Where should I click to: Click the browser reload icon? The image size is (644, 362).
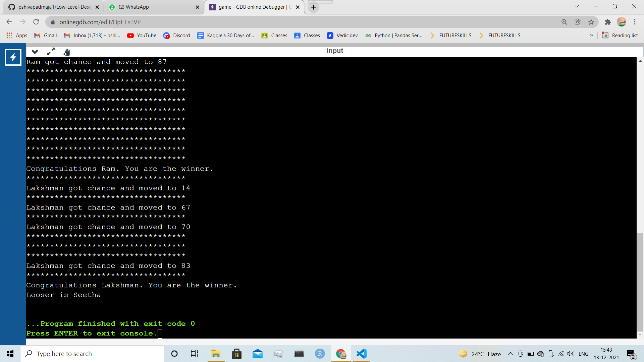click(36, 22)
